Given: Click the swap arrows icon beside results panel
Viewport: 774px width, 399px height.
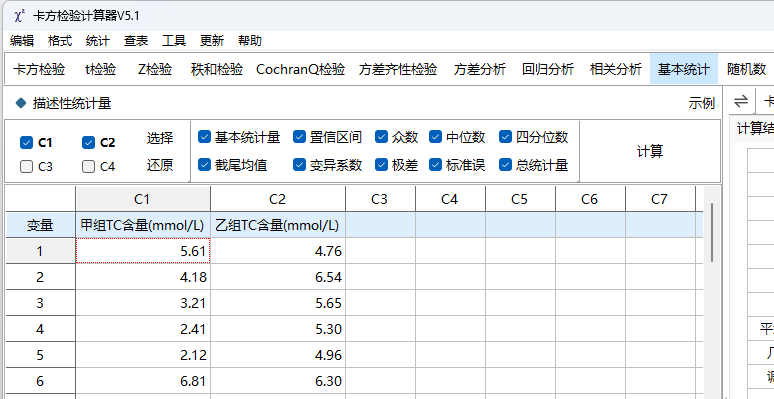Looking at the screenshot, I should pos(740,102).
